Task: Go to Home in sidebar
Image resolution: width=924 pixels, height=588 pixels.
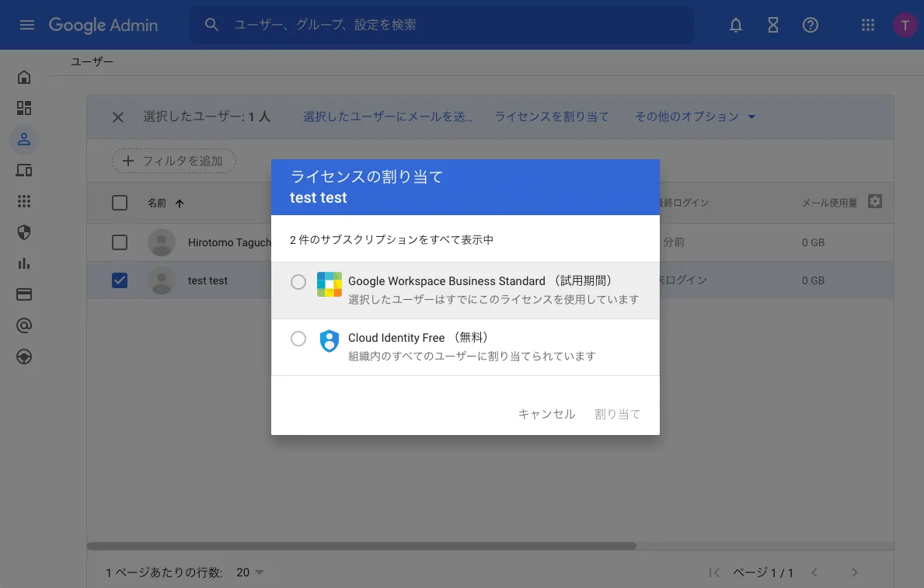Action: coord(24,77)
